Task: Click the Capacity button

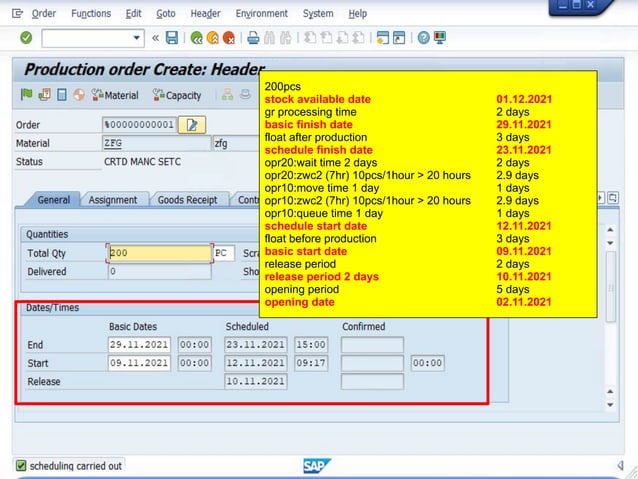Action: pos(177,96)
